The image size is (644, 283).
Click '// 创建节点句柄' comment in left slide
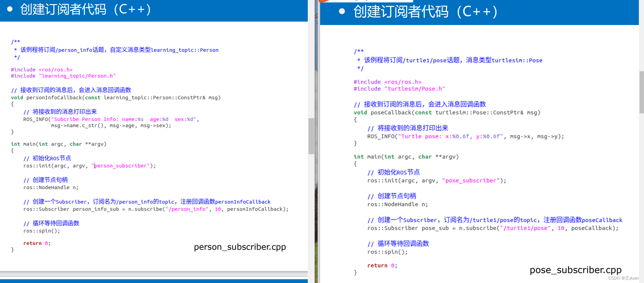point(46,180)
